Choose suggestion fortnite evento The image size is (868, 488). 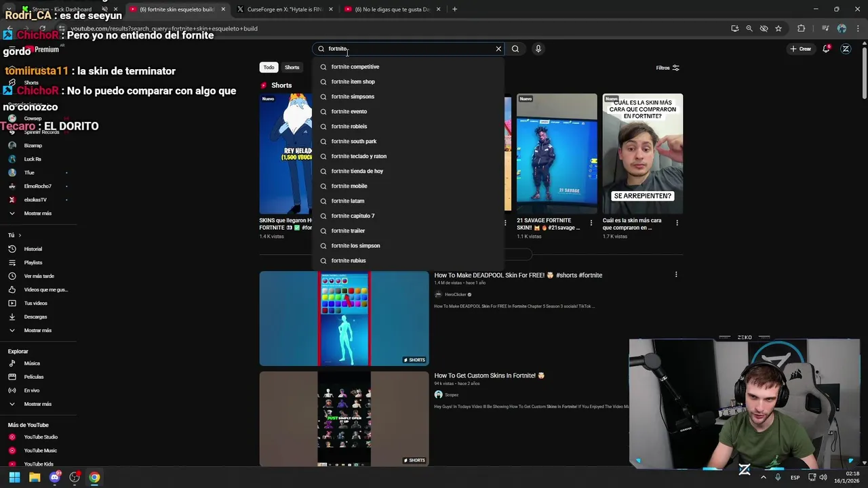(x=408, y=111)
